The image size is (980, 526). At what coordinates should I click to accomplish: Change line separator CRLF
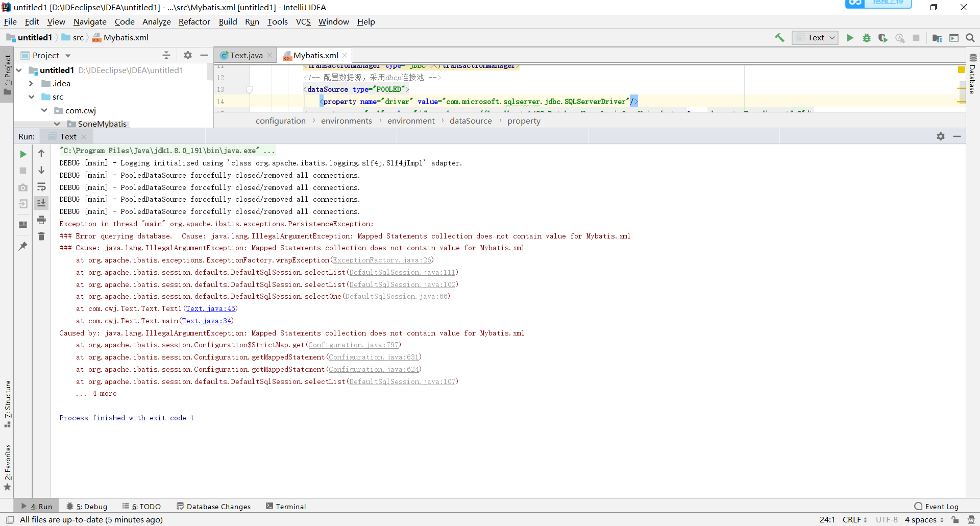tap(855, 520)
